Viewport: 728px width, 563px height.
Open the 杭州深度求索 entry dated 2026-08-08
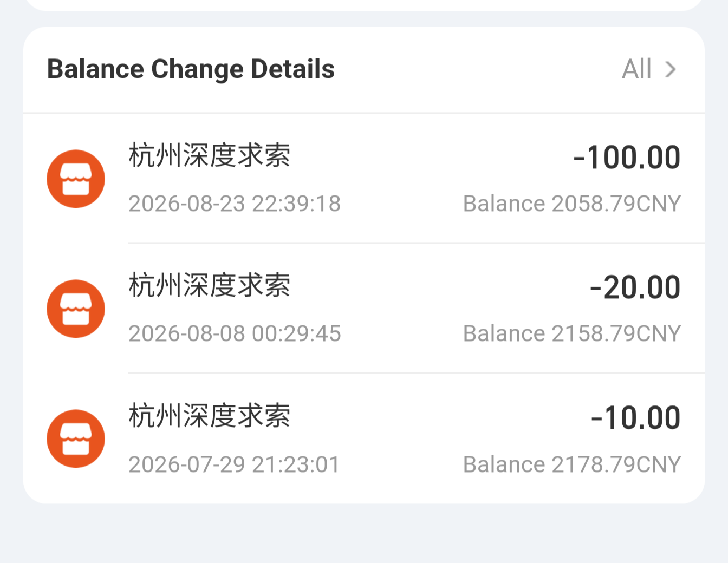point(364,309)
